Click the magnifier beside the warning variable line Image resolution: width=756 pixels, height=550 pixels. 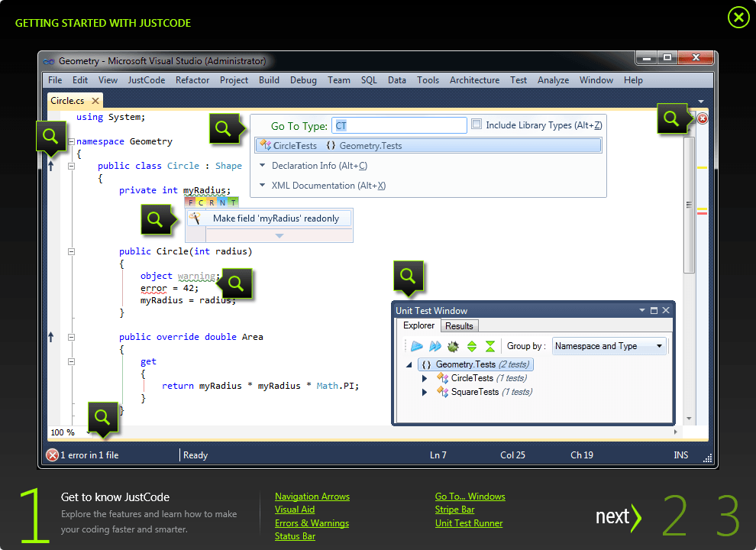coord(236,283)
